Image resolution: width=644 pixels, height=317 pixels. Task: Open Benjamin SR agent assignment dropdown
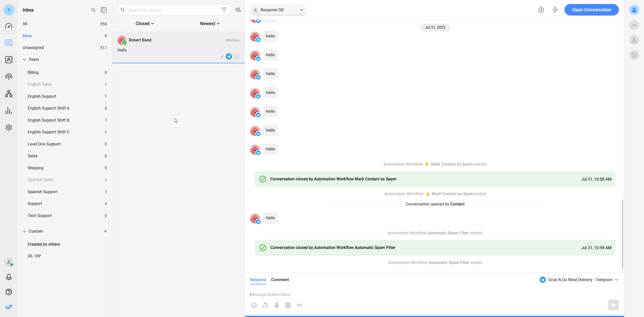click(x=301, y=10)
